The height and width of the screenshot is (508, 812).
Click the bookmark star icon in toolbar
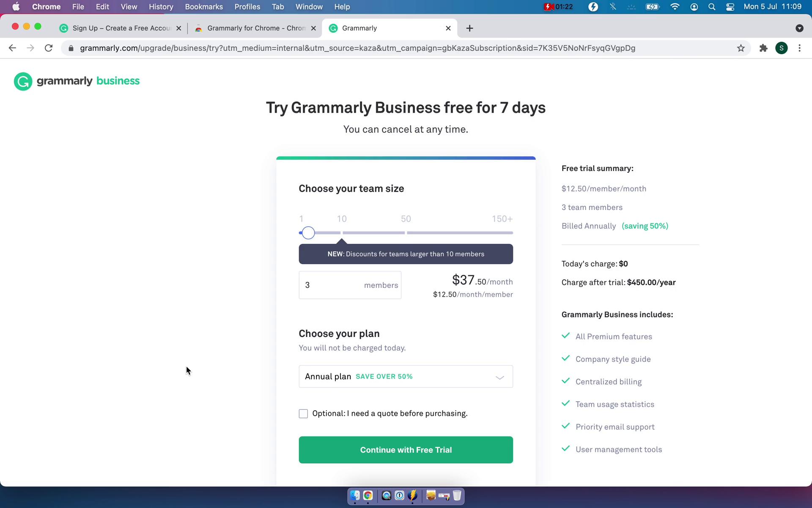pos(741,48)
